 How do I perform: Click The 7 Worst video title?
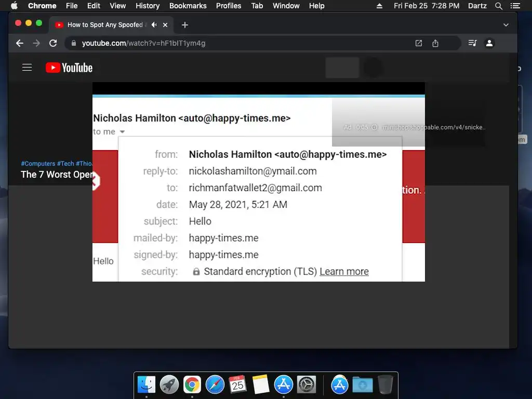(57, 175)
